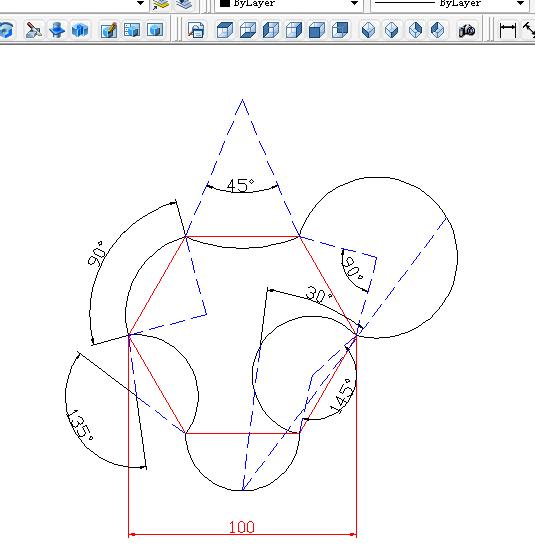Switch to SW Isometric view
The height and width of the screenshot is (557, 535).
pos(368,30)
